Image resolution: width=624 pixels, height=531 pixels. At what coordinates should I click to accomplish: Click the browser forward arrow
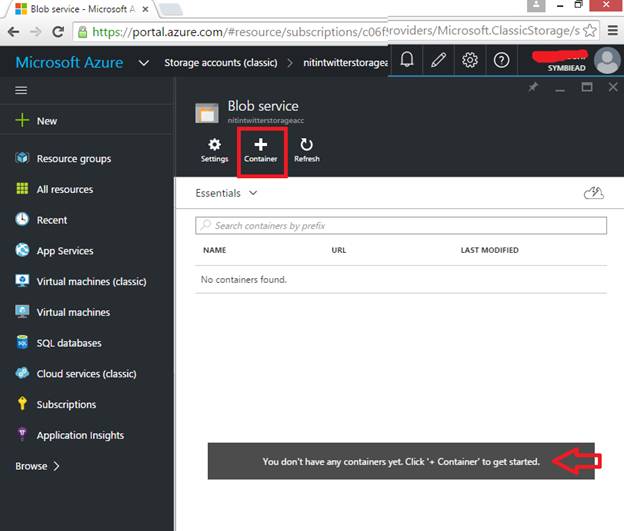[x=36, y=31]
